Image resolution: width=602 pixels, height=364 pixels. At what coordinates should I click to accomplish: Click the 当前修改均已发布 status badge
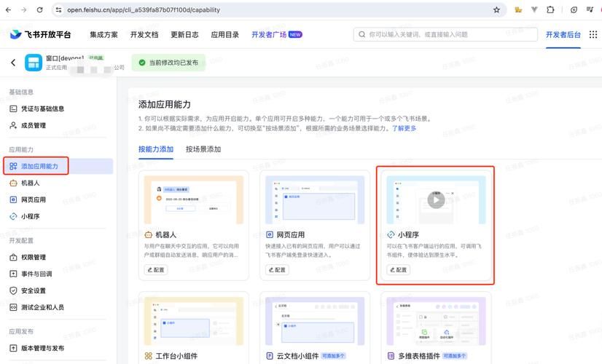(168, 63)
